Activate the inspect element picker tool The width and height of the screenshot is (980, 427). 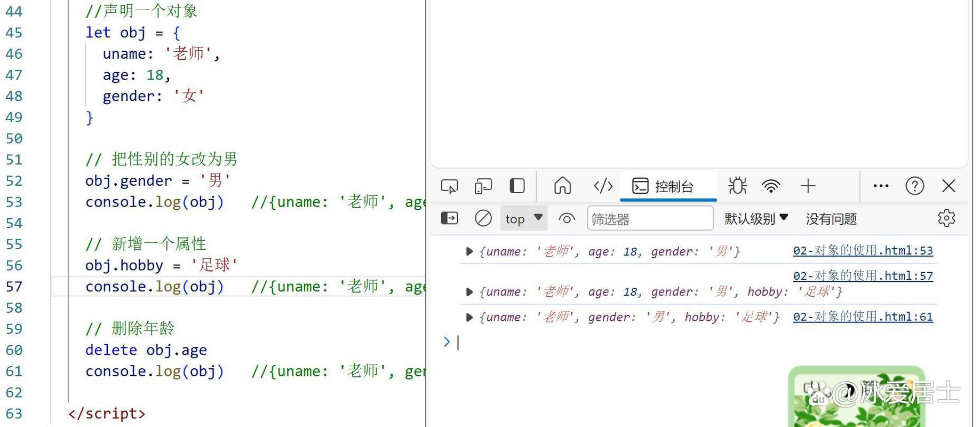point(449,186)
